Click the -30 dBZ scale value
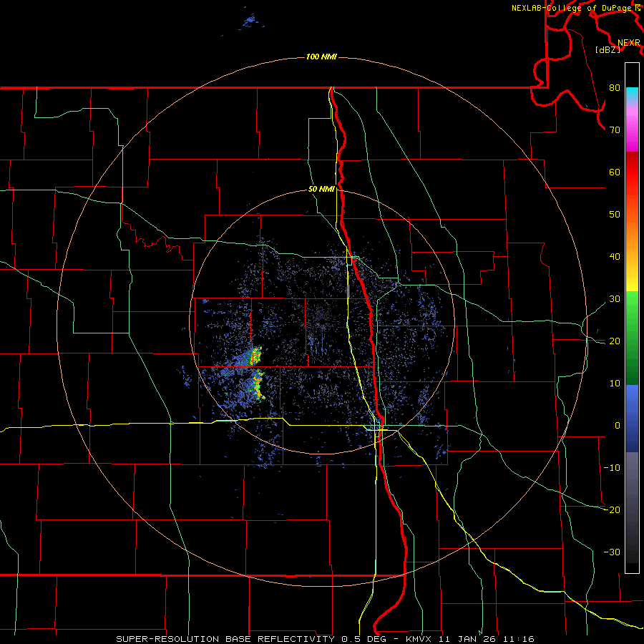The image size is (644, 644). tap(612, 552)
